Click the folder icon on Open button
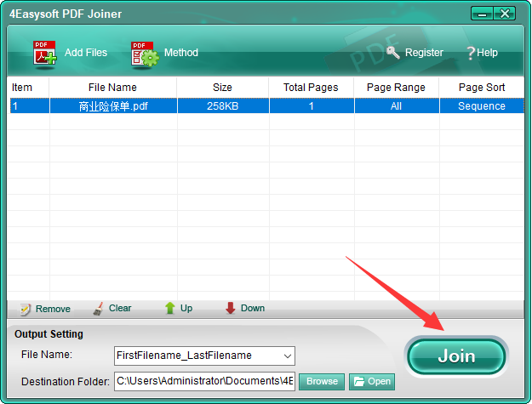The image size is (532, 404). (358, 381)
